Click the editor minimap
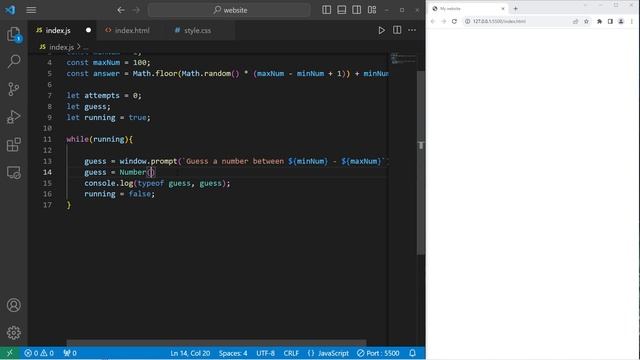Image resolution: width=640 pixels, height=360 pixels. pos(403,59)
